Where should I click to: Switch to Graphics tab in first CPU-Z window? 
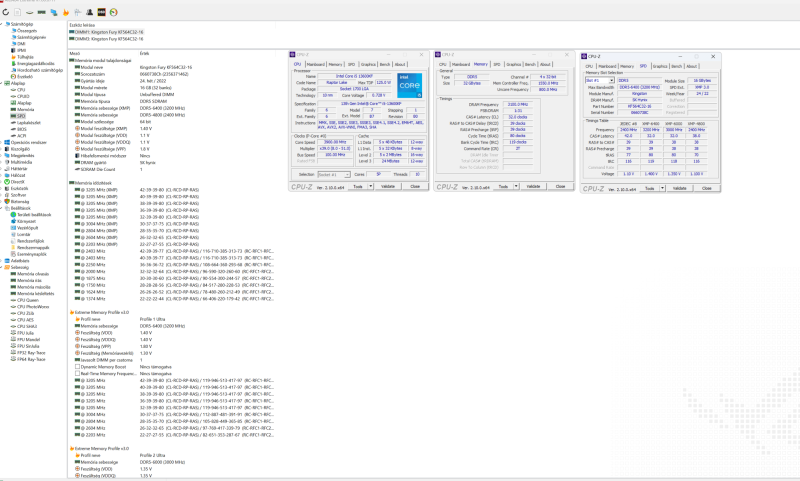(x=368, y=64)
